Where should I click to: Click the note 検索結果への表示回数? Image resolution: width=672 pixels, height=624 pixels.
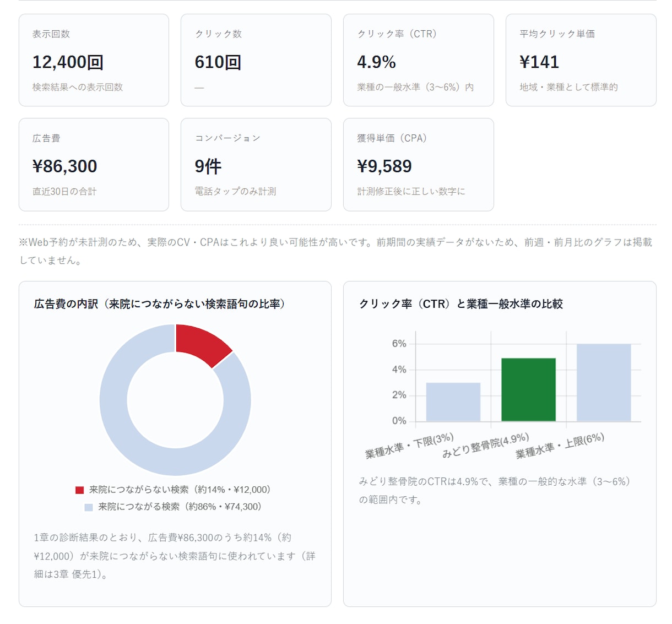[x=78, y=87]
